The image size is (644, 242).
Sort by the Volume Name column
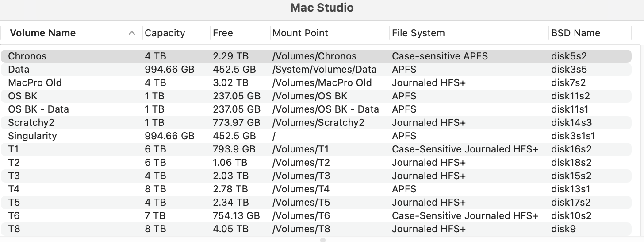pos(43,33)
